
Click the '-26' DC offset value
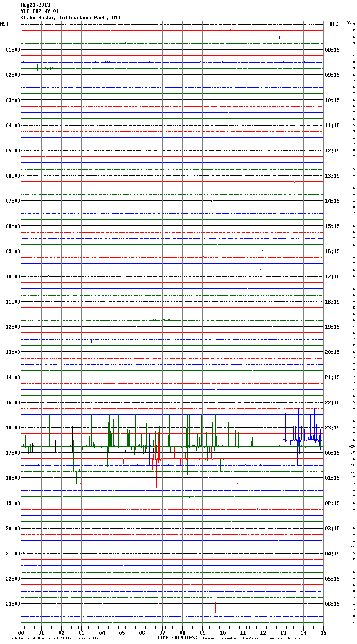pos(352,447)
